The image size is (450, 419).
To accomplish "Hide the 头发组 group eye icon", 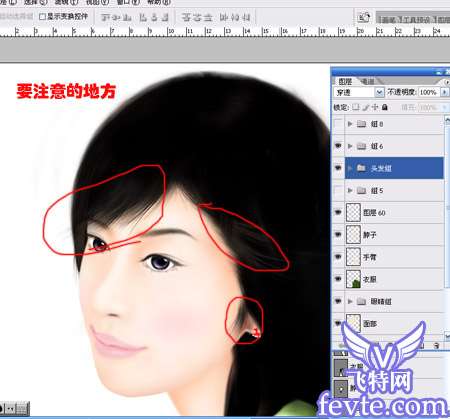I will click(x=338, y=168).
